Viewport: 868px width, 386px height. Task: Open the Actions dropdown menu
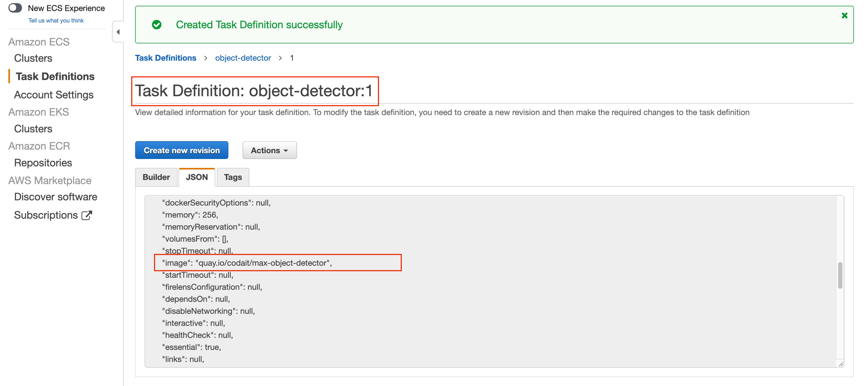coord(269,150)
